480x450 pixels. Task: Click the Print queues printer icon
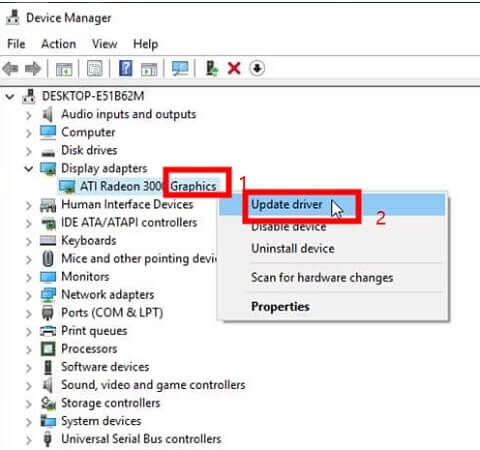(48, 331)
